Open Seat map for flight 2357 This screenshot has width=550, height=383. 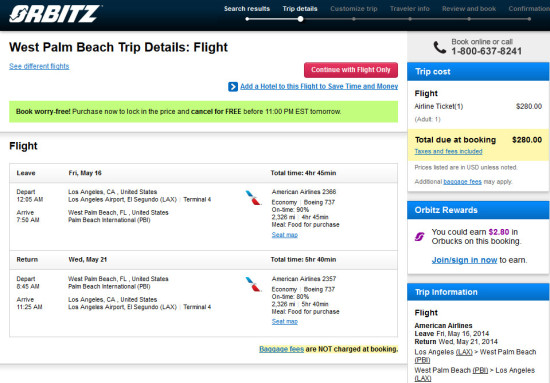(x=284, y=322)
